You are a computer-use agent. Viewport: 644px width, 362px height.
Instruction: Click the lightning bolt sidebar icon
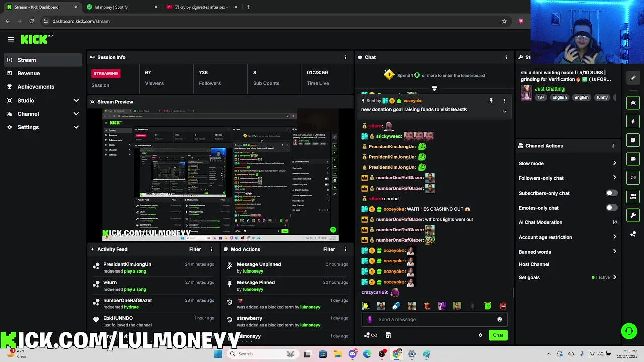(x=633, y=121)
